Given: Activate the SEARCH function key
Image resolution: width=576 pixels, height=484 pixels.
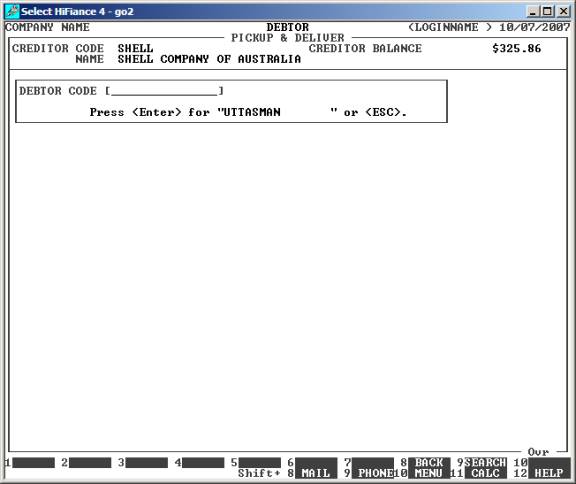Looking at the screenshot, I should pyautogui.click(x=486, y=462).
